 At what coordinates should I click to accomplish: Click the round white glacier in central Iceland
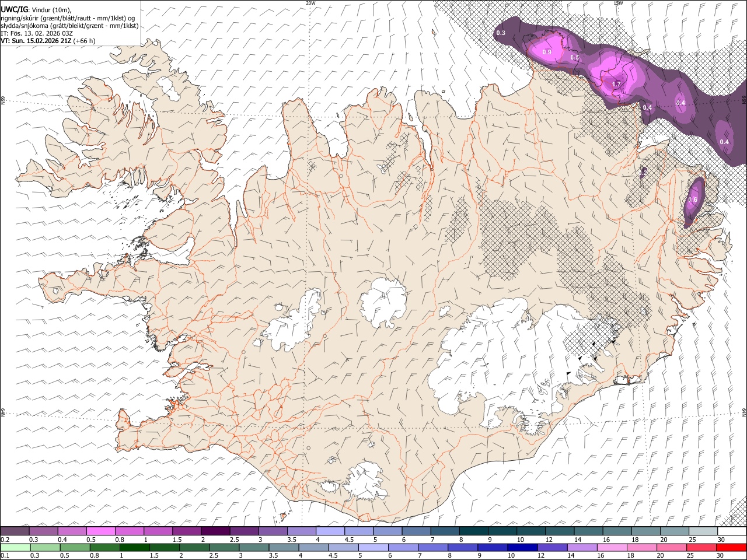(x=383, y=302)
